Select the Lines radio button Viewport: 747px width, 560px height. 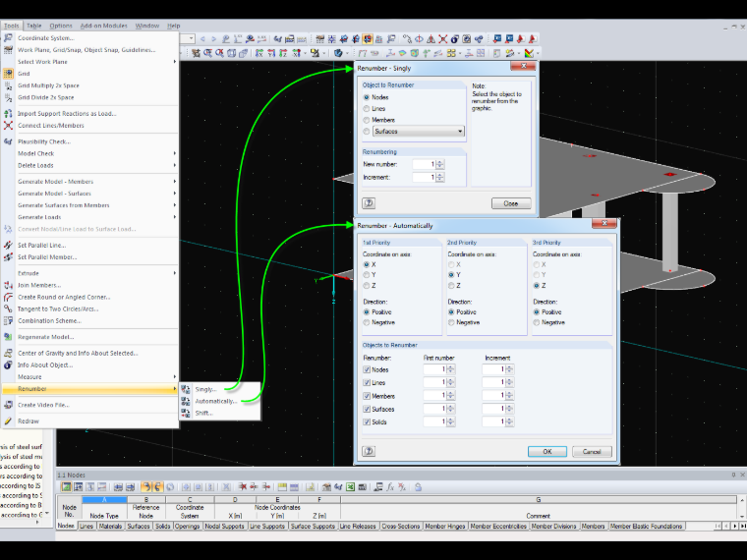point(367,109)
